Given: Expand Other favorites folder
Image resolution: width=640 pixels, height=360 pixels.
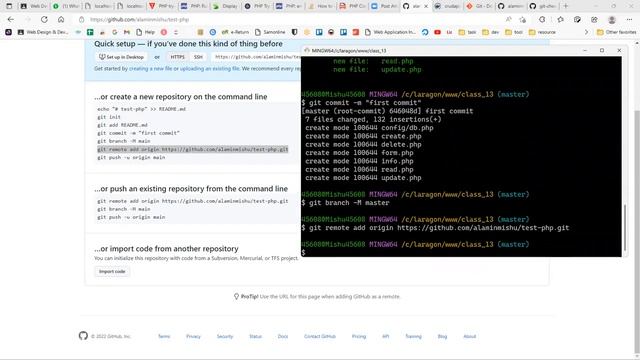Looking at the screenshot, I should [616, 32].
